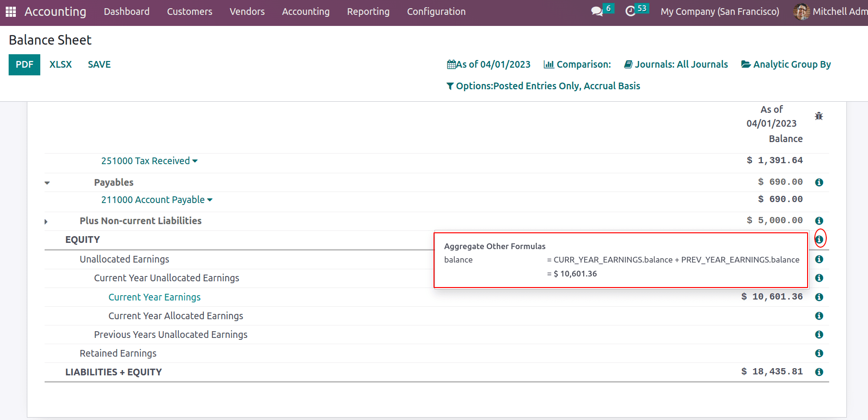Open the activities clock icon
This screenshot has width=868, height=420.
click(630, 12)
